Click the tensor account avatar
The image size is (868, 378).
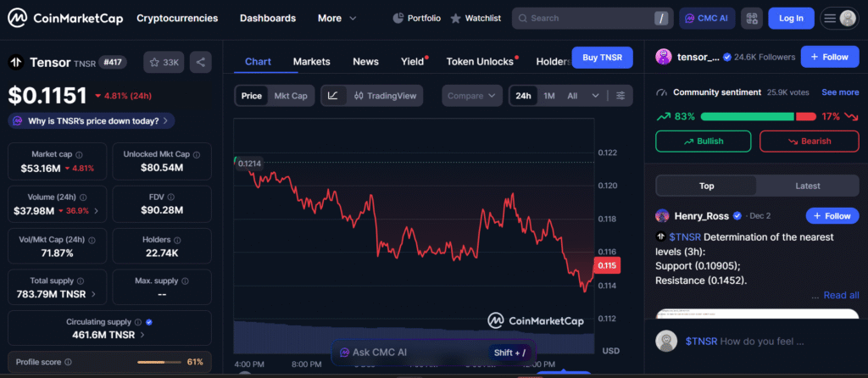(664, 57)
